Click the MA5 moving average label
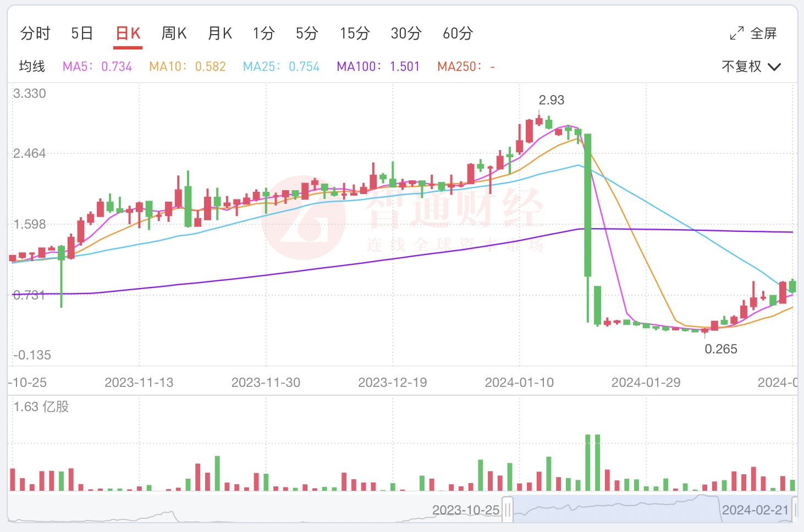 coord(97,67)
